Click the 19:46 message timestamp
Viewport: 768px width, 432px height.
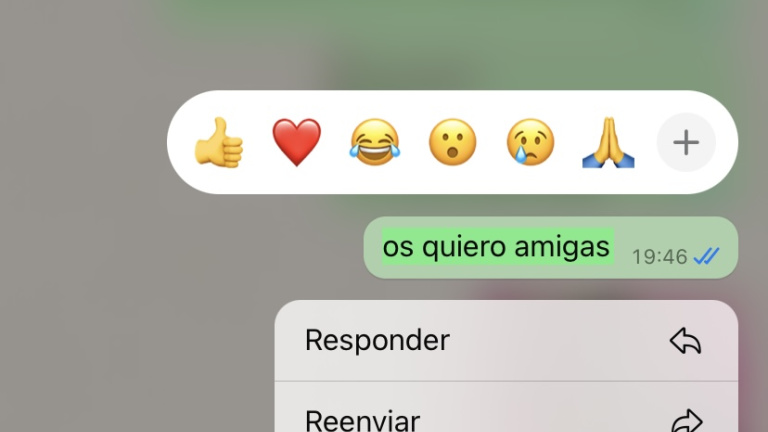(660, 257)
